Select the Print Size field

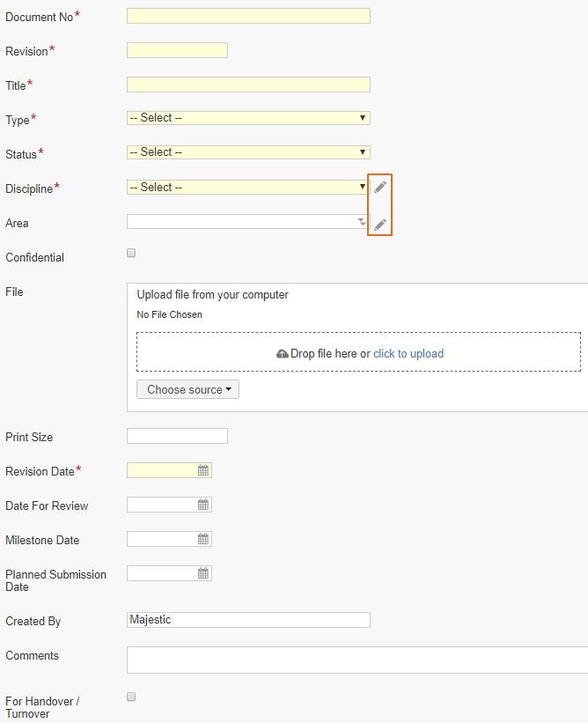pyautogui.click(x=178, y=436)
